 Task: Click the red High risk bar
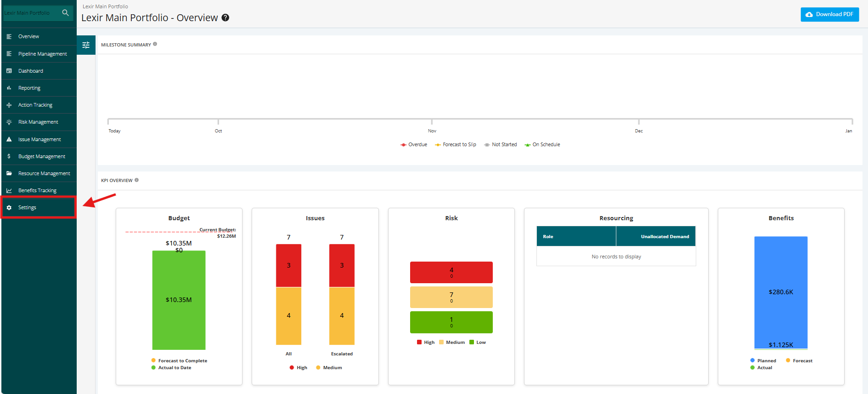coord(451,272)
